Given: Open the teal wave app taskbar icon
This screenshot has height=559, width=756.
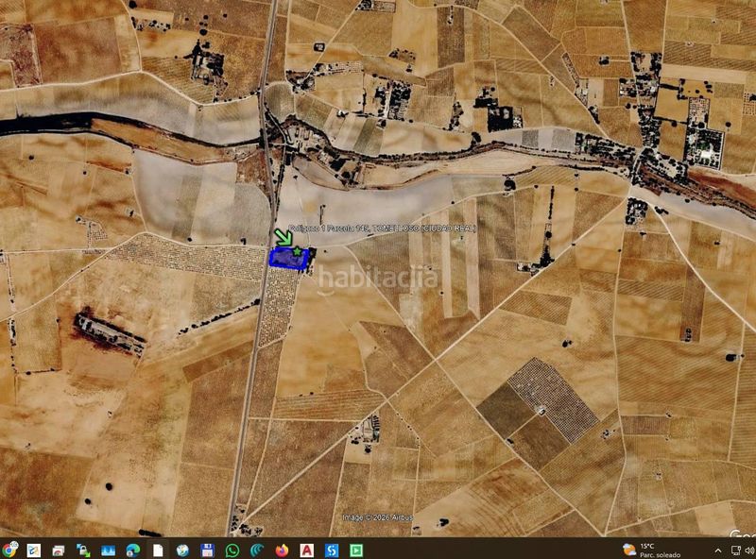Looking at the screenshot, I should point(257,550).
